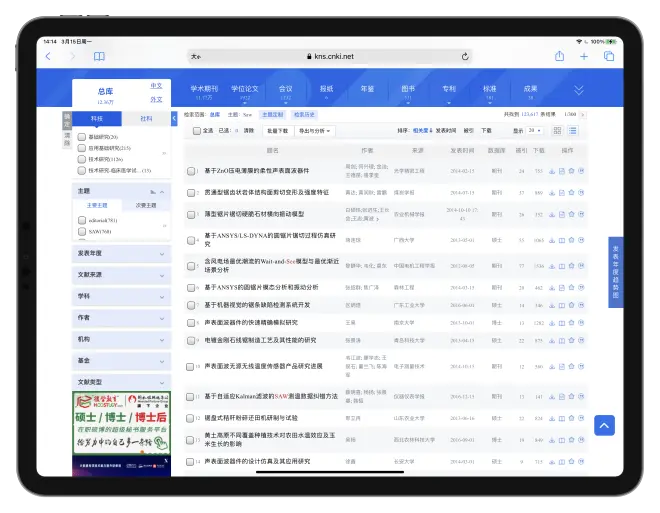Favorite 电镀金刚石线锯制造工艺 thesis
660x513 pixels.
[571, 340]
